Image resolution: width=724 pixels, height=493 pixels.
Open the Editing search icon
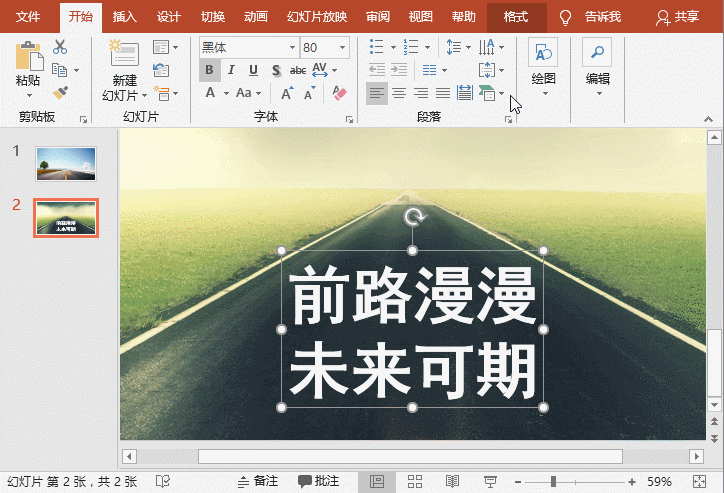click(x=597, y=52)
